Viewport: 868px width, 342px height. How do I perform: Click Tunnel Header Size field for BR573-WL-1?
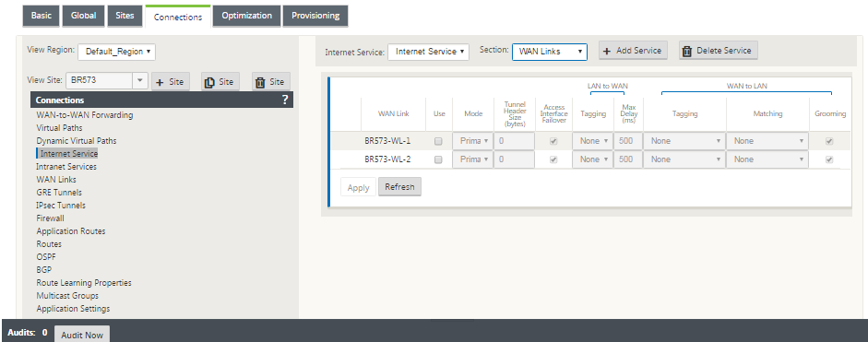515,141
